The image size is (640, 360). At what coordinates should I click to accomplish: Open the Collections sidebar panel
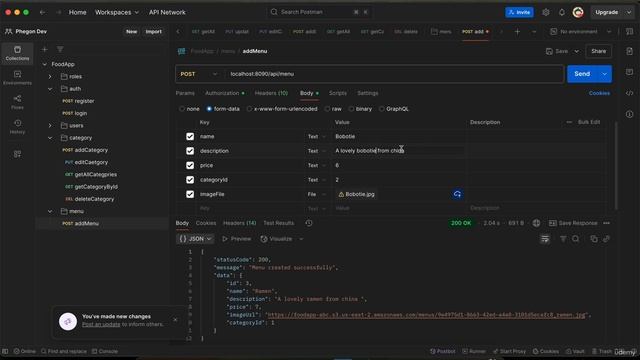[x=17, y=53]
